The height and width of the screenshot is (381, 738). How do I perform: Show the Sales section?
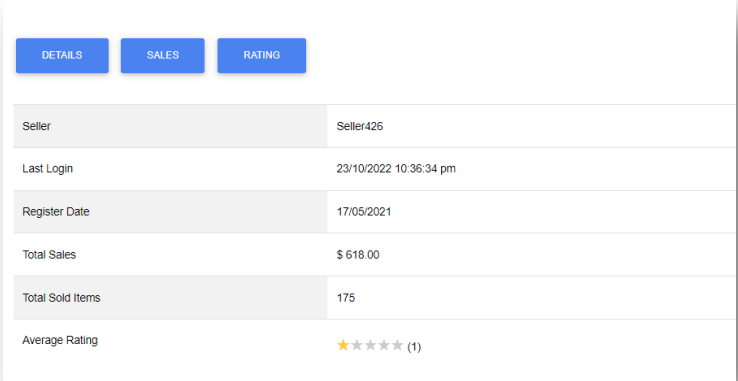tap(163, 56)
